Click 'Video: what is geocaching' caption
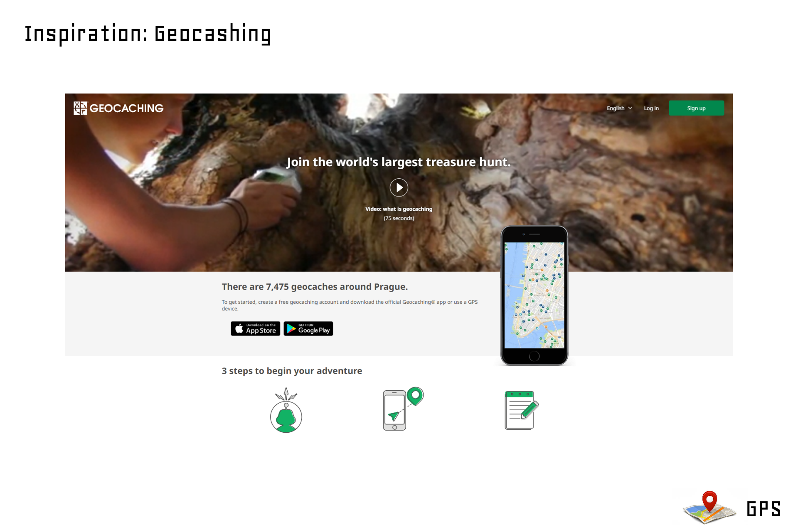 (399, 209)
